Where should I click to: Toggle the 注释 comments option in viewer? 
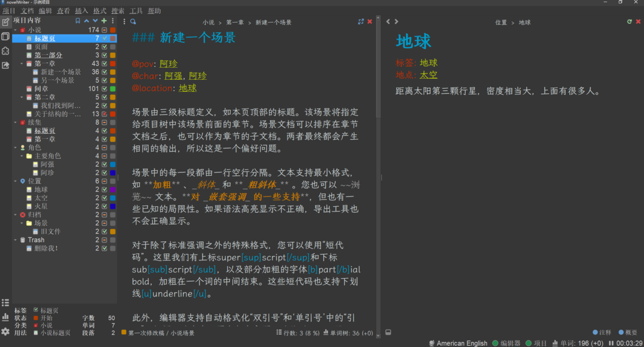(602, 332)
